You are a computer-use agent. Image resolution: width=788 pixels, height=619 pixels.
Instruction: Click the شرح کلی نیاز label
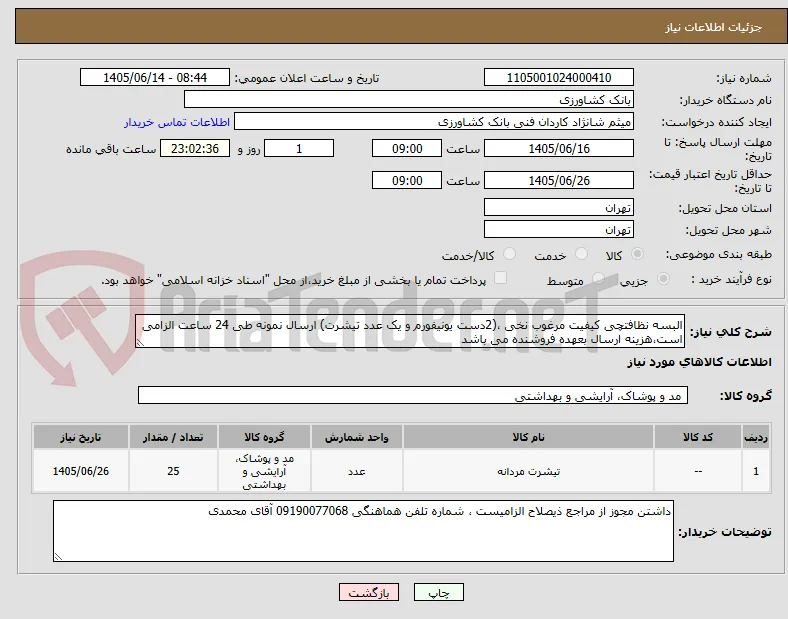point(731,332)
